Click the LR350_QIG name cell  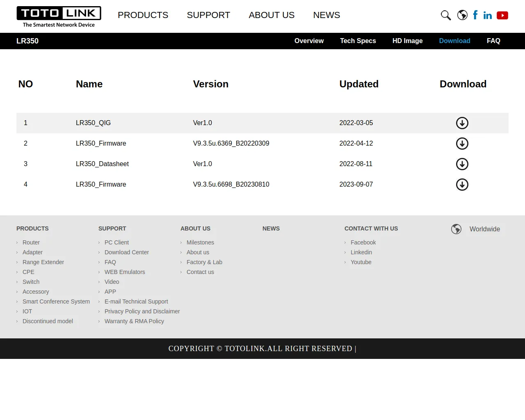(93, 123)
